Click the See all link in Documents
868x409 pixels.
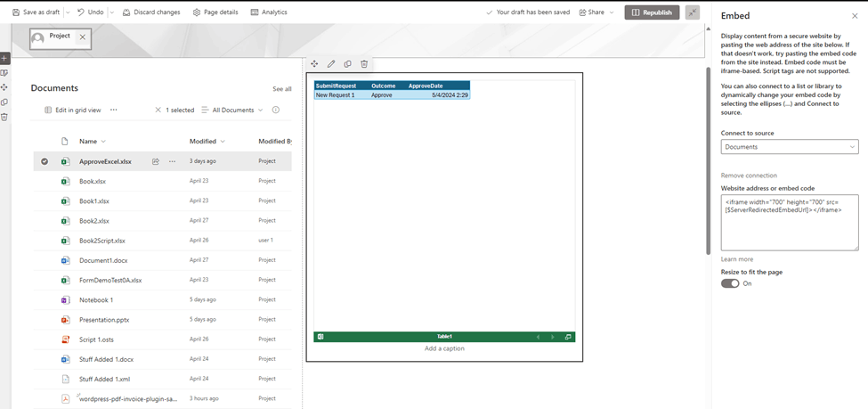click(x=282, y=89)
